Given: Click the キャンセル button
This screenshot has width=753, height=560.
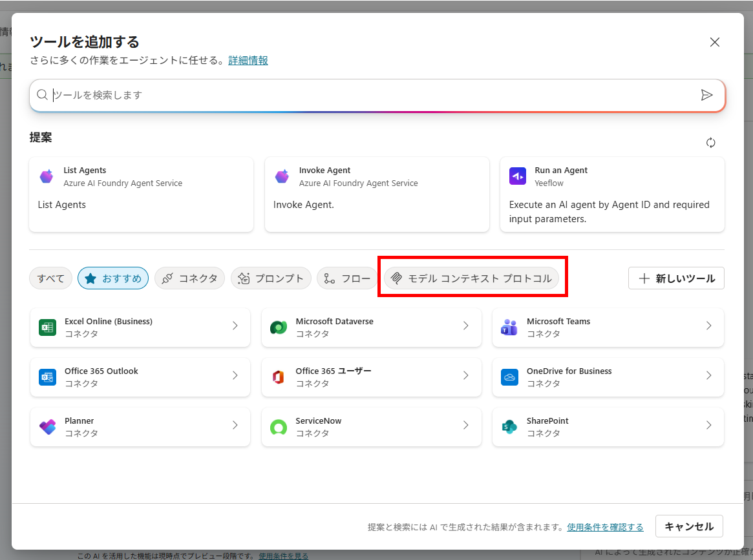Looking at the screenshot, I should pyautogui.click(x=689, y=526).
